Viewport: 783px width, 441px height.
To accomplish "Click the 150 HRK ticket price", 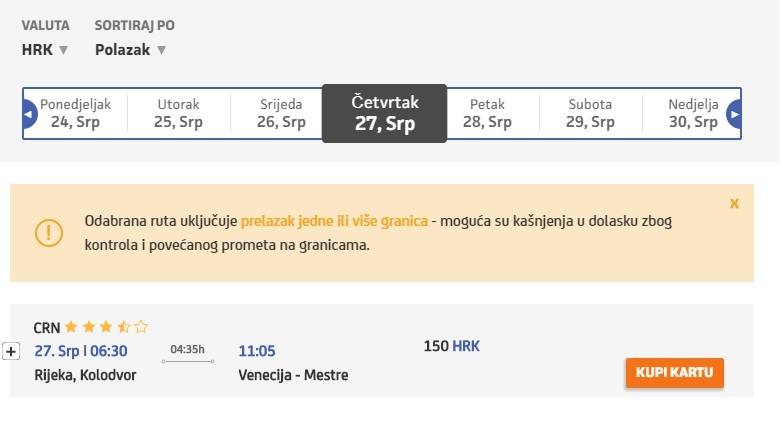I will pos(452,346).
